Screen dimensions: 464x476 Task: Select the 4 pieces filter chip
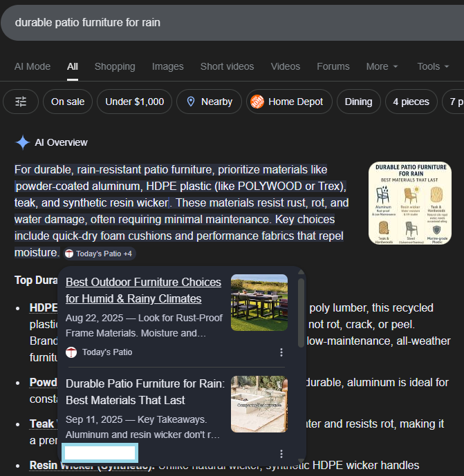pos(411,102)
